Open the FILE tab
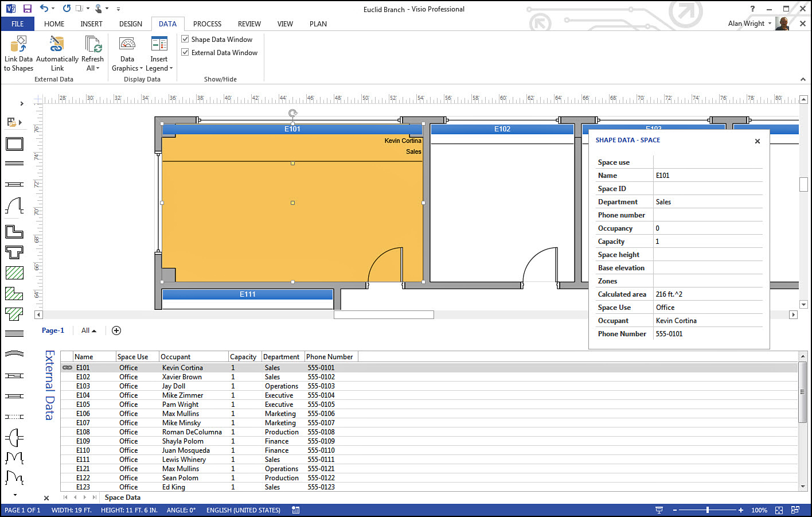Viewport: 812px width, 517px height. pos(18,24)
